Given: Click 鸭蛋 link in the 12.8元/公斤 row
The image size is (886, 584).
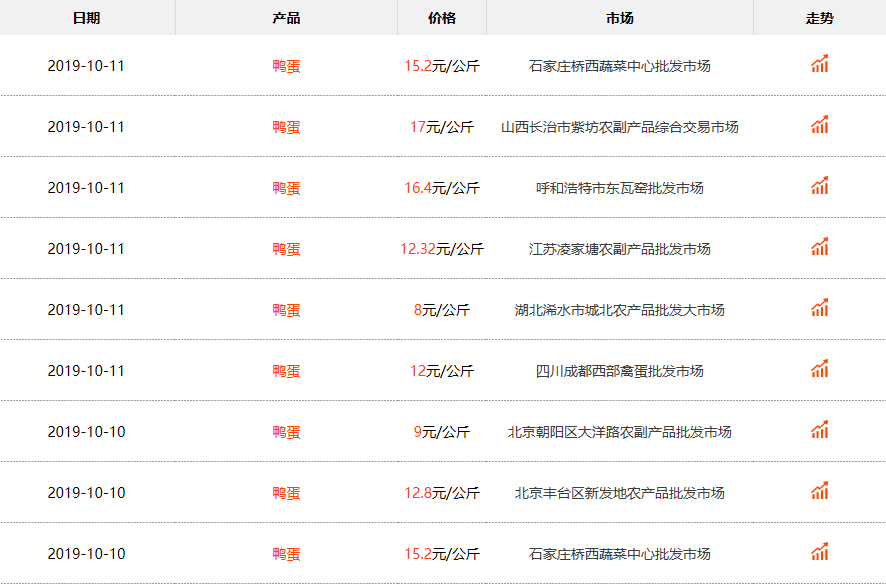Looking at the screenshot, I should [x=286, y=493].
